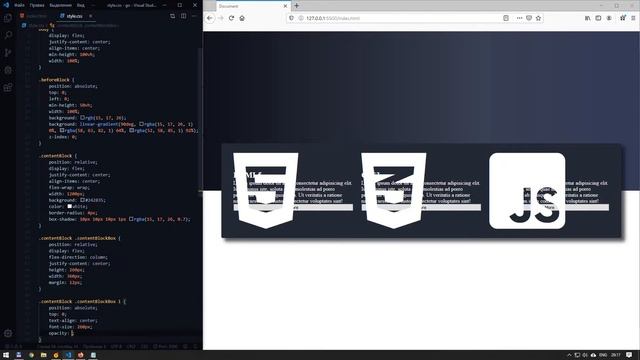
Task: Go back in Firefox
Action: (x=210, y=18)
